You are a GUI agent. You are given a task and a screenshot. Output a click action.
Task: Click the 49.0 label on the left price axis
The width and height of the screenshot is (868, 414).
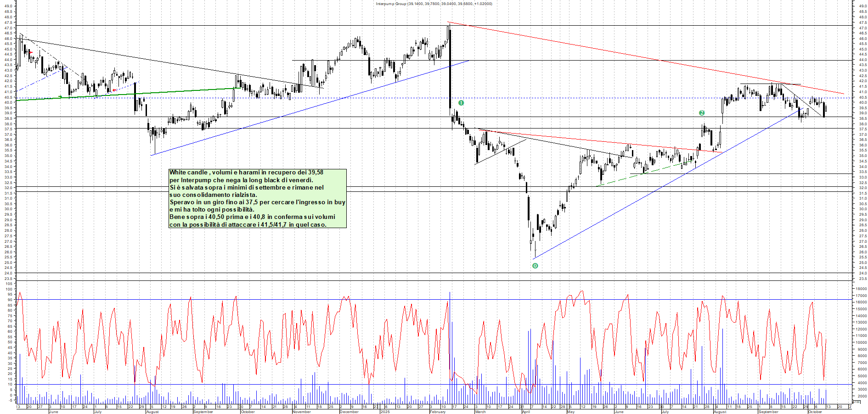click(x=8, y=6)
